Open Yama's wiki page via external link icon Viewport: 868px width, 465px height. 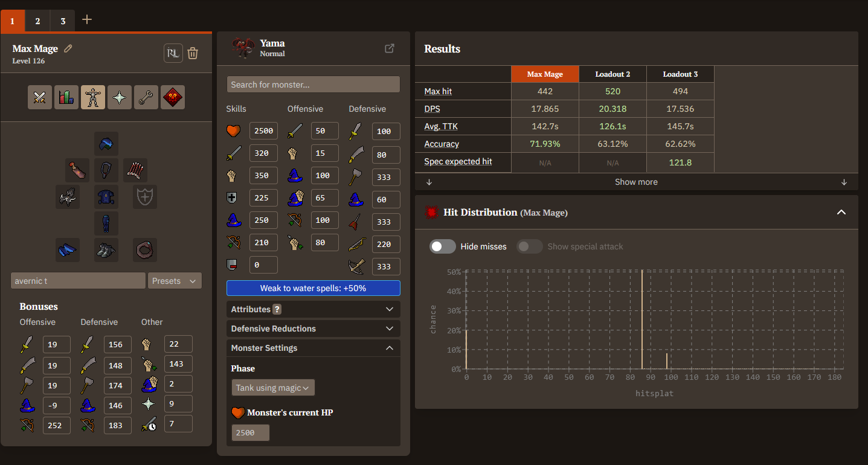390,48
